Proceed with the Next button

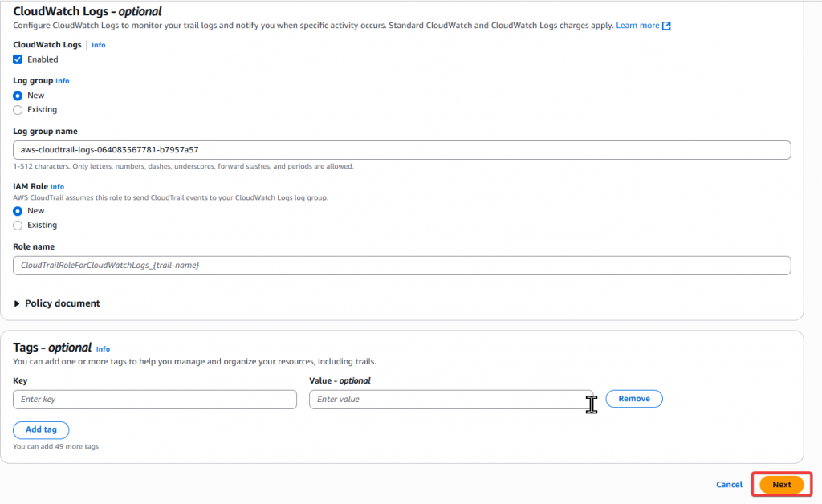(x=781, y=485)
